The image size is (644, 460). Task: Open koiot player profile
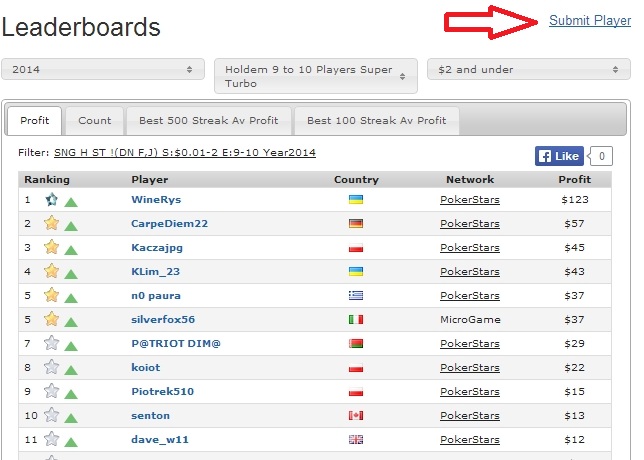pos(146,368)
